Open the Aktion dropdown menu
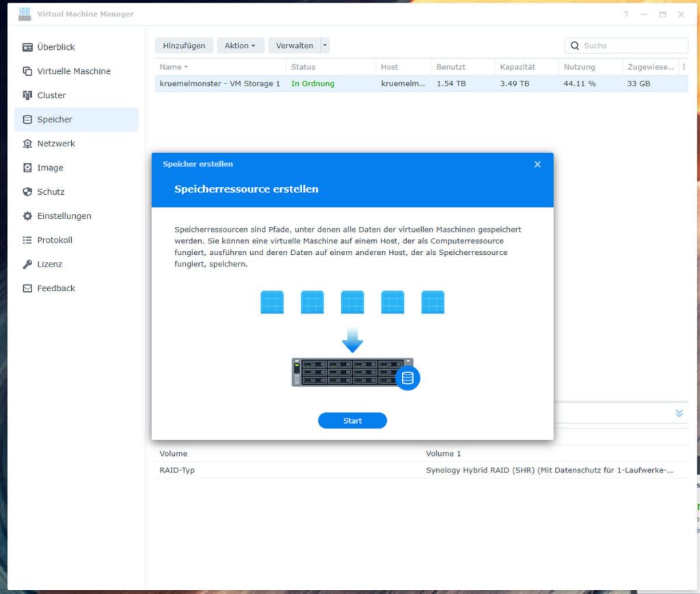This screenshot has height=594, width=700. (240, 46)
